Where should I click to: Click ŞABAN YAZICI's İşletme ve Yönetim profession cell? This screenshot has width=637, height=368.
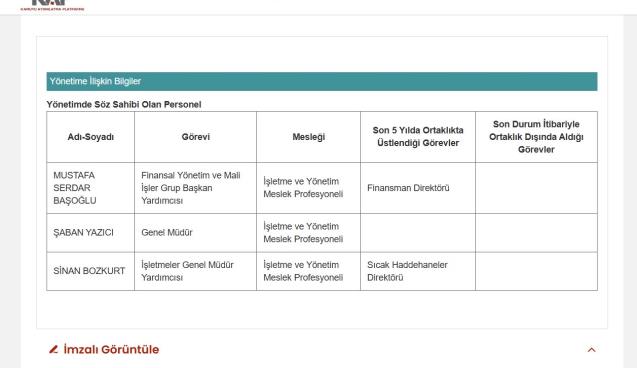coord(308,233)
